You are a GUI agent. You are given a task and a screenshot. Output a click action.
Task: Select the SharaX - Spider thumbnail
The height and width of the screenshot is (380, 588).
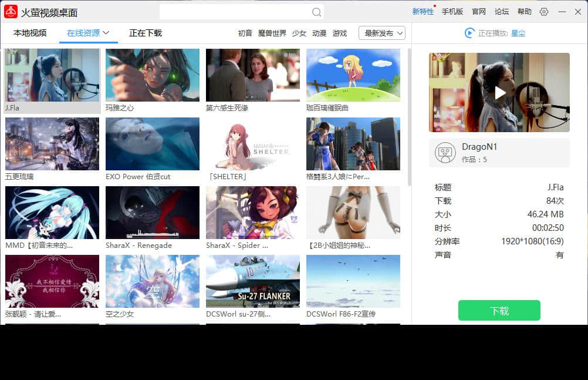[x=253, y=213]
